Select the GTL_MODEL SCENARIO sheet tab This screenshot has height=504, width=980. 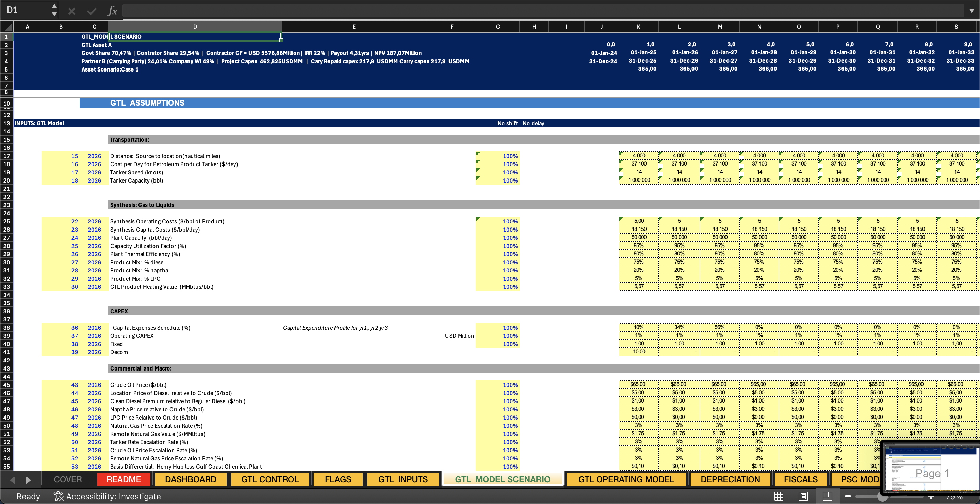coord(502,479)
